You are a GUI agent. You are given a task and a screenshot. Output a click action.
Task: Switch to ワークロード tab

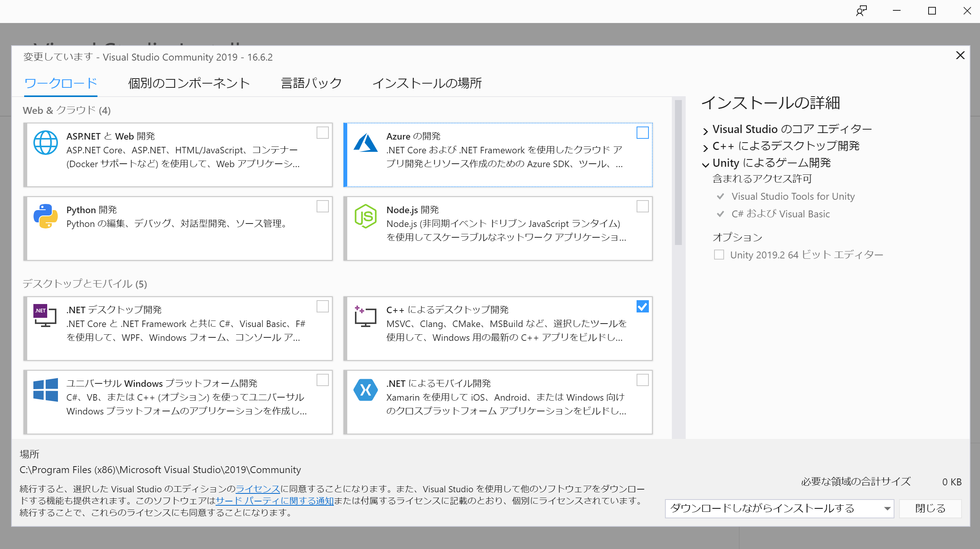(61, 83)
